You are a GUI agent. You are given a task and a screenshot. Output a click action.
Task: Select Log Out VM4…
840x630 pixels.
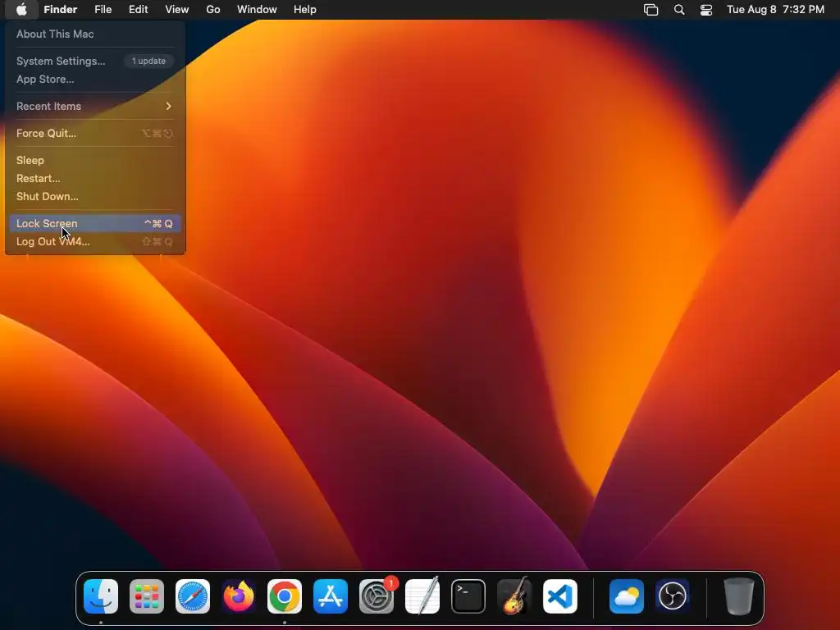[95, 242]
